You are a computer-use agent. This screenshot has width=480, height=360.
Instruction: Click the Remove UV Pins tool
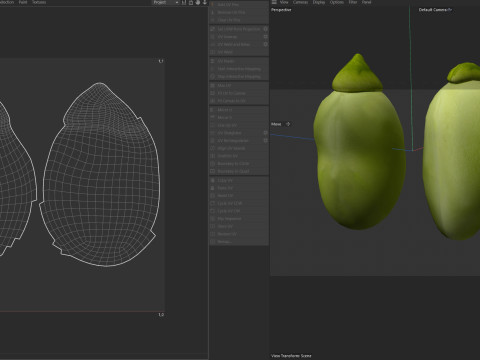[239, 12]
